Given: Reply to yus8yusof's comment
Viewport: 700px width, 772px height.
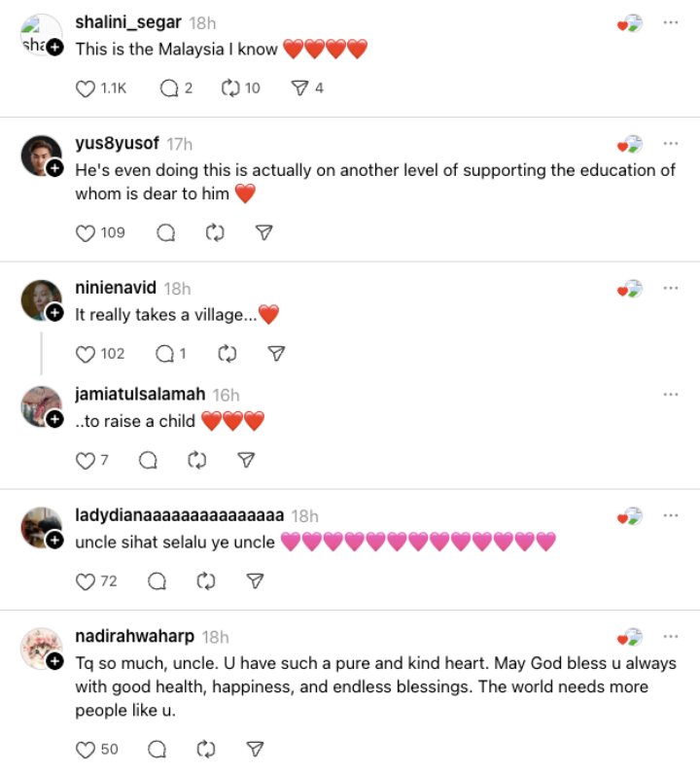Looking at the screenshot, I should click(166, 232).
